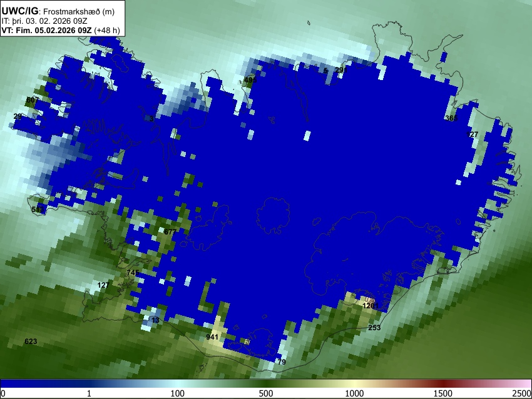Click the 127 label beside the 745 value

pos(103,285)
